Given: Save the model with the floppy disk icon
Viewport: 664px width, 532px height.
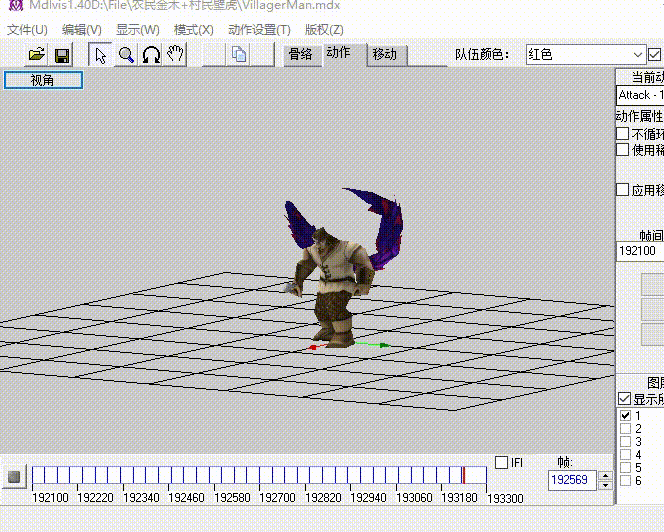Looking at the screenshot, I should pyautogui.click(x=62, y=55).
